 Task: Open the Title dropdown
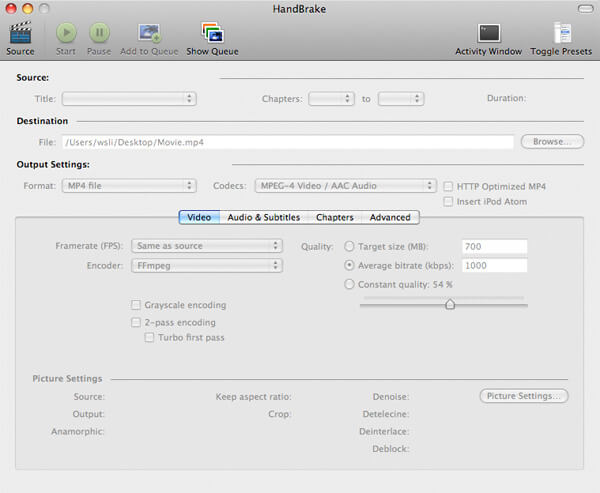[129, 99]
